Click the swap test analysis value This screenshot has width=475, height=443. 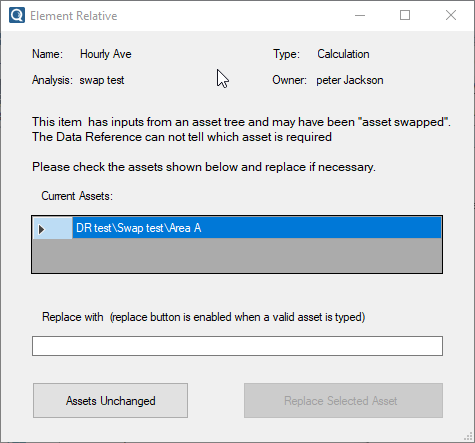(x=102, y=80)
